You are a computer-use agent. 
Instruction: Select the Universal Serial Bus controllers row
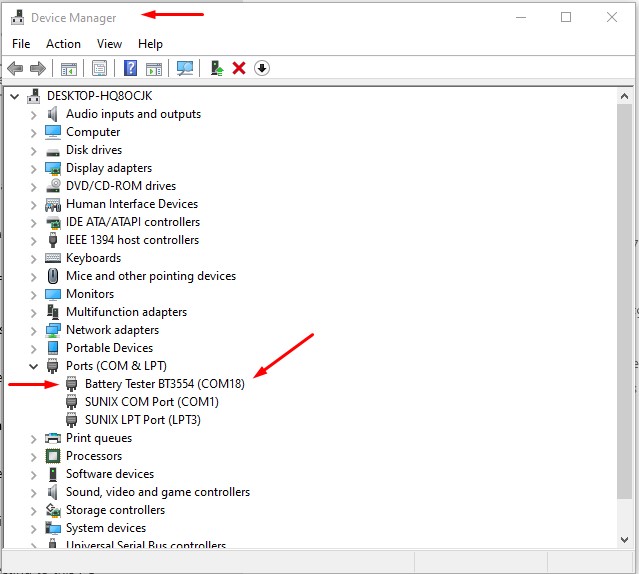[x=146, y=545]
